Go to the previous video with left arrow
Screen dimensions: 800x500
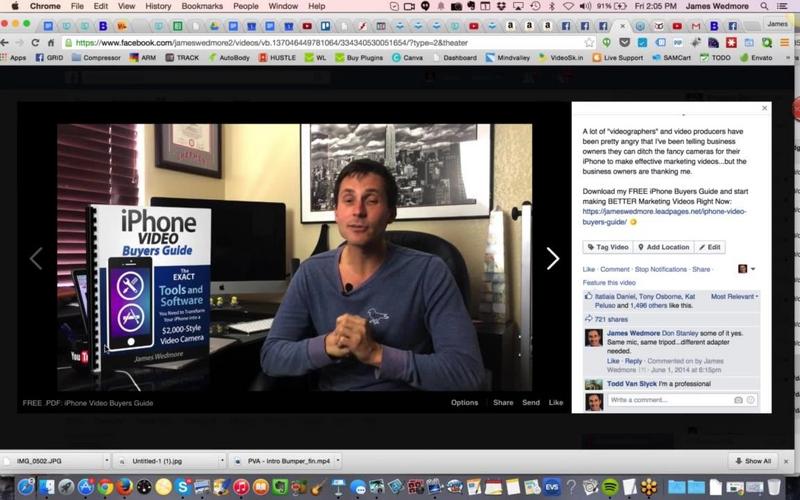[x=36, y=259]
